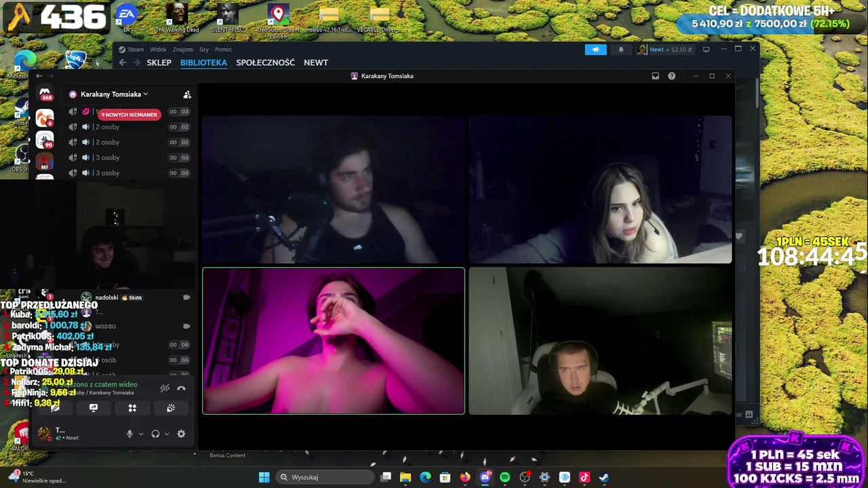The image size is (868, 488).
Task: Start an activity in Discord voice panel
Action: click(132, 408)
